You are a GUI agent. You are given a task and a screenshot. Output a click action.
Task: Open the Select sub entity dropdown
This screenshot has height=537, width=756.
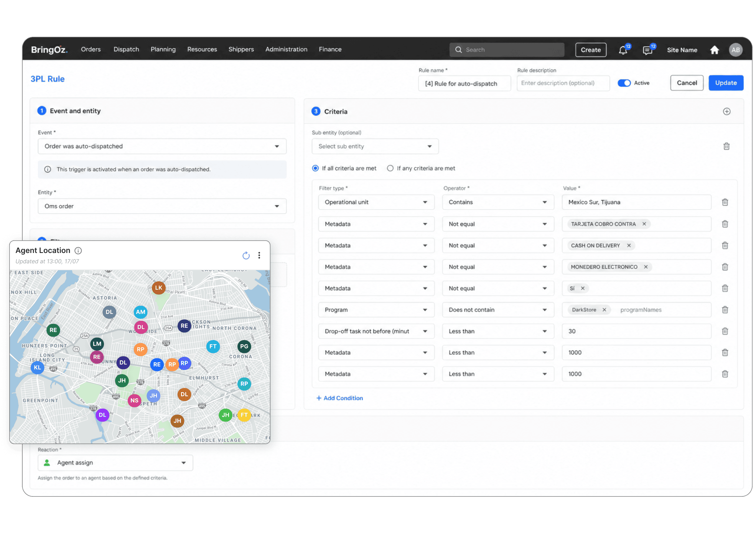[375, 146]
